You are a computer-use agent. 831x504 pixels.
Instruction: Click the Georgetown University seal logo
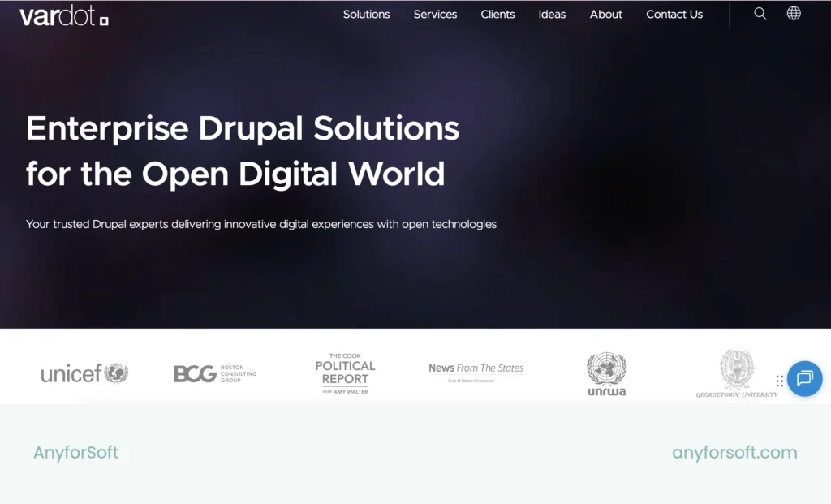click(x=737, y=373)
